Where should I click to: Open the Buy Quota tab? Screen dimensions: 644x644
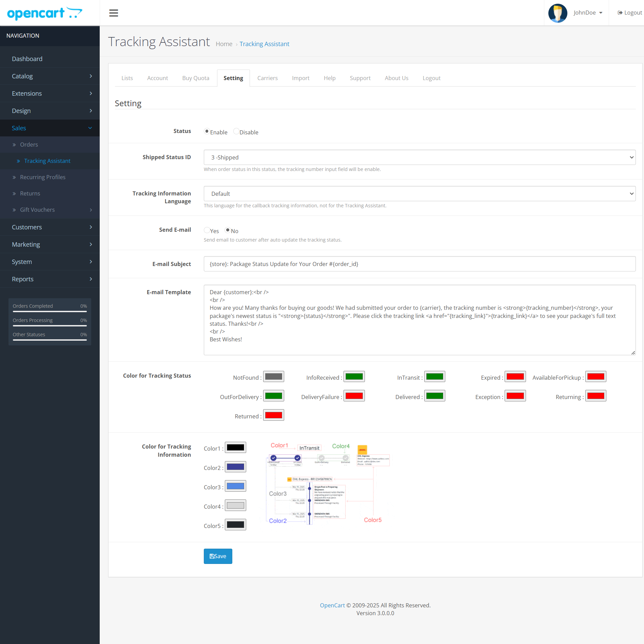click(196, 78)
